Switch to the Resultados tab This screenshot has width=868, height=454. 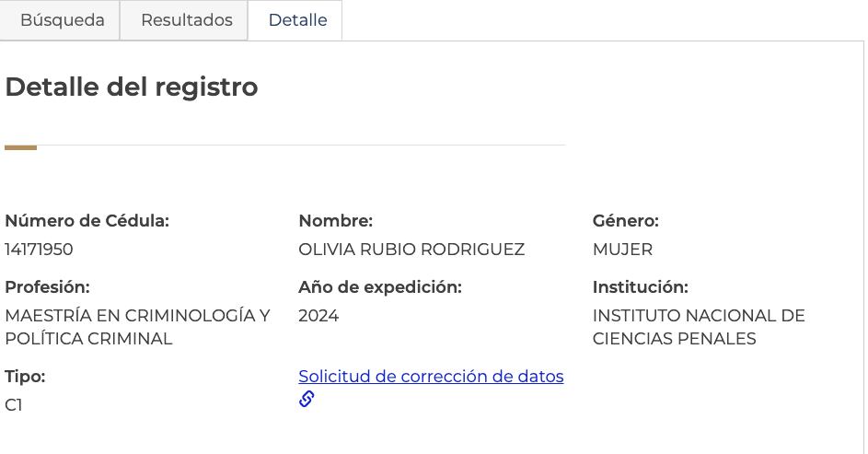[186, 20]
